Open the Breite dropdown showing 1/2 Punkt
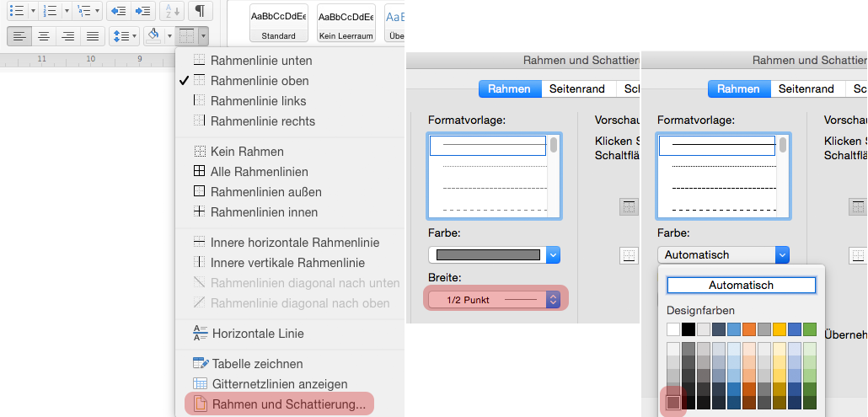Viewport: 868px width, 417px height. coord(494,299)
